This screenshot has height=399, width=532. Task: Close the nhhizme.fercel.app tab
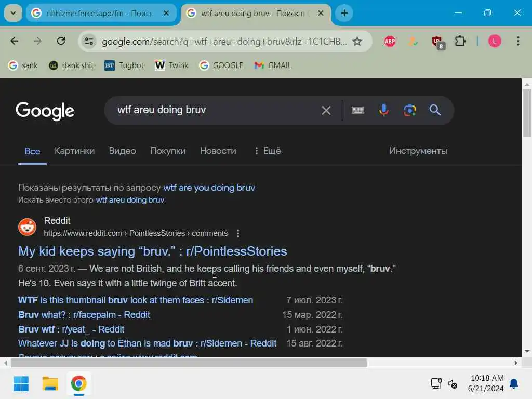(x=166, y=13)
